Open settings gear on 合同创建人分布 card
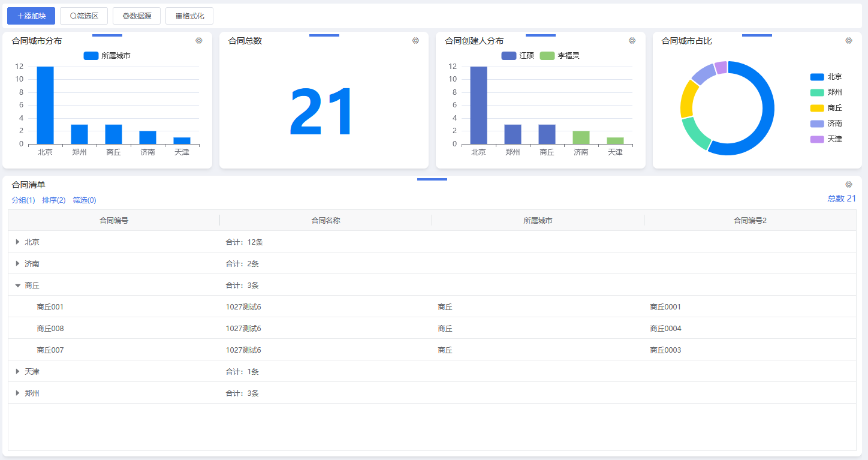The height and width of the screenshot is (460, 868). [x=632, y=41]
